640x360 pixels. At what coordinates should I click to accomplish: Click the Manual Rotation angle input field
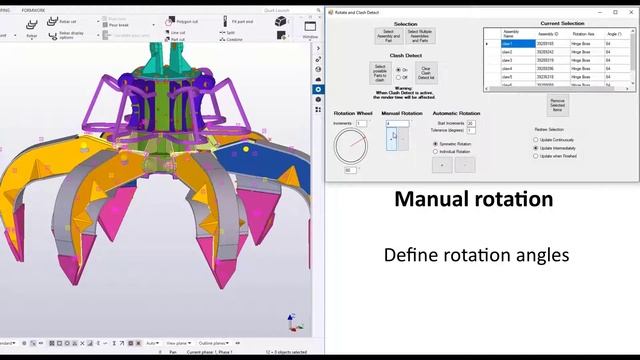398,123
